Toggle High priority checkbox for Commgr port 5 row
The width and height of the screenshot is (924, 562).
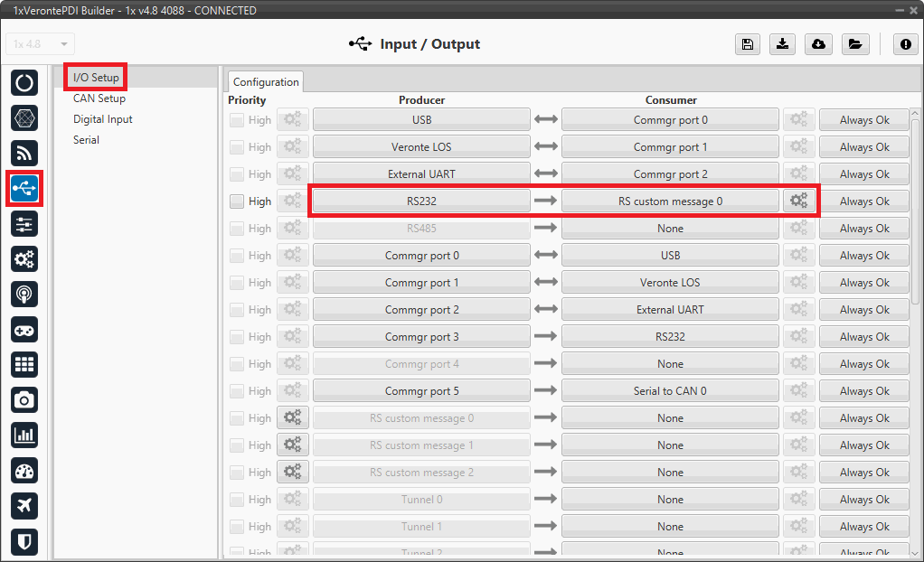click(x=237, y=391)
